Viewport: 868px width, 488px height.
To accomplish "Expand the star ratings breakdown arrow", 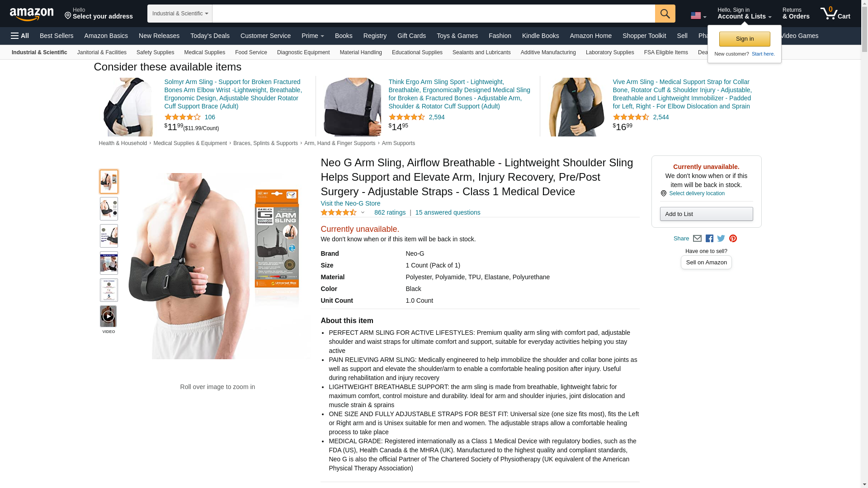I will (x=363, y=212).
